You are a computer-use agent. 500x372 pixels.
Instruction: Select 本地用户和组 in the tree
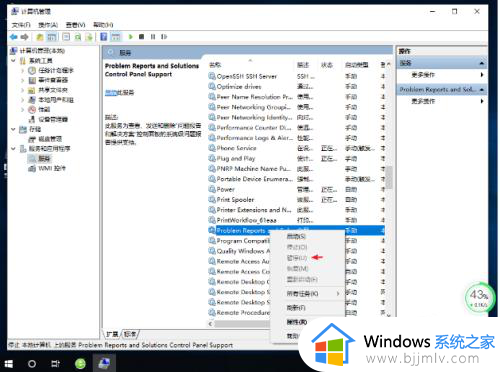pos(56,100)
